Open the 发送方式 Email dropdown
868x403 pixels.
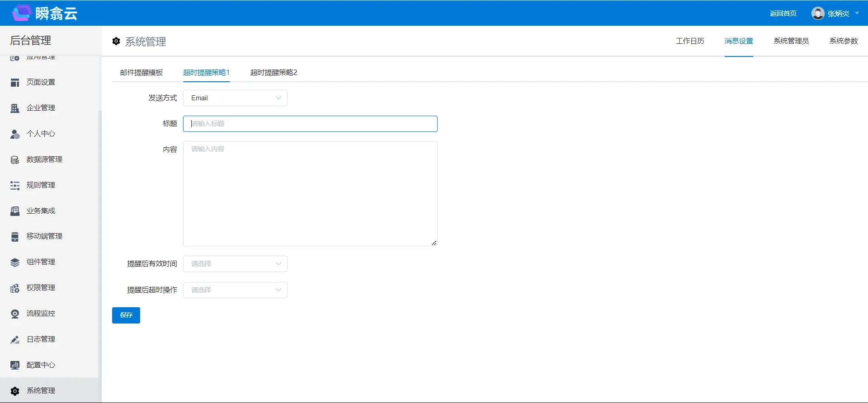(x=235, y=98)
